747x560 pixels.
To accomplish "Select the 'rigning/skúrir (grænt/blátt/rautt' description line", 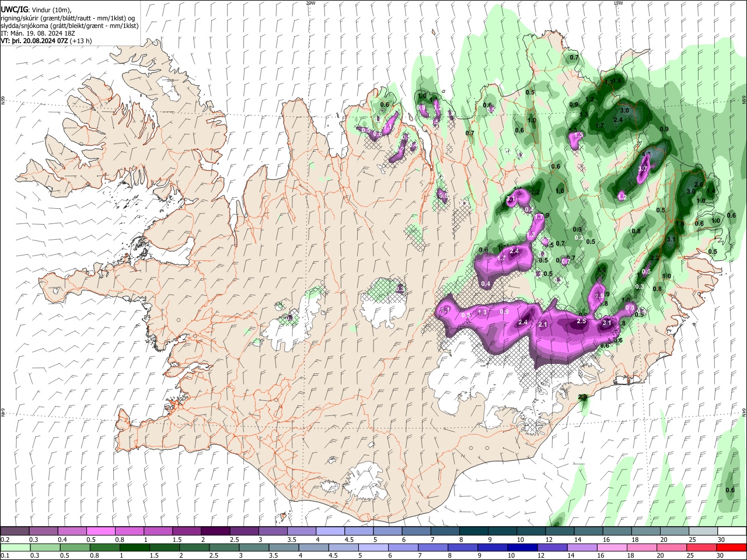I will [x=69, y=17].
